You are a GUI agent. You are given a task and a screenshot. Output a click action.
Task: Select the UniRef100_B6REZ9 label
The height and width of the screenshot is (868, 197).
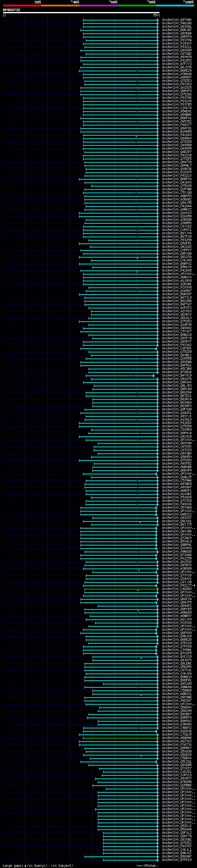[x=176, y=71]
